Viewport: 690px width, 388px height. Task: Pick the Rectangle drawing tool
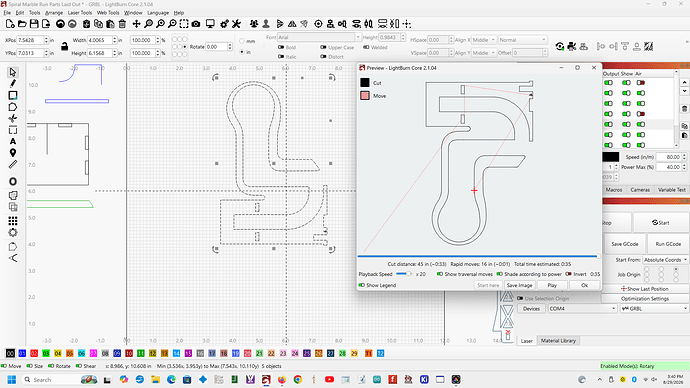tap(13, 95)
